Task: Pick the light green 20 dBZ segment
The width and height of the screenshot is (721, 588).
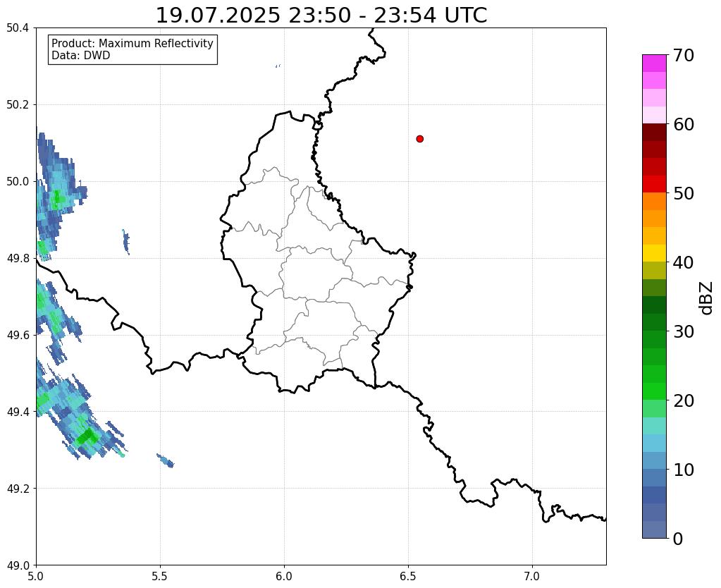Action: coord(654,408)
